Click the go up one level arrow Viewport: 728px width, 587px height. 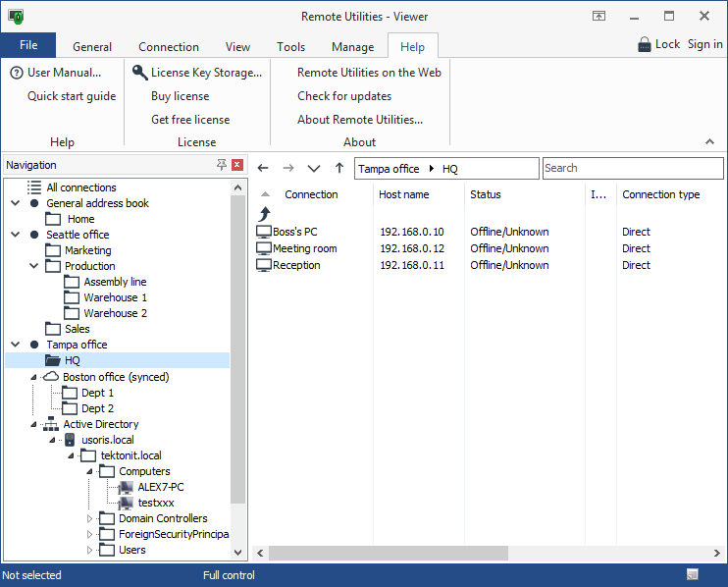339,169
